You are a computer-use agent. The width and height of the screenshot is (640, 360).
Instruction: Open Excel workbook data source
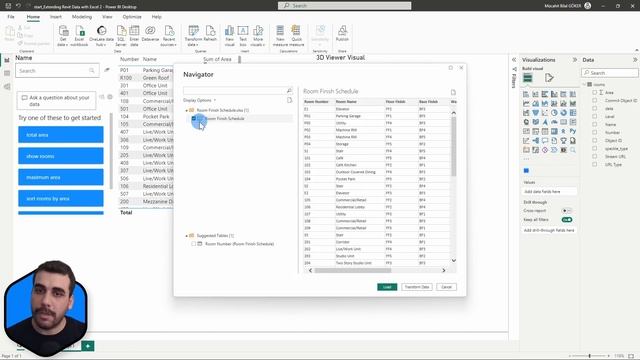79,35
